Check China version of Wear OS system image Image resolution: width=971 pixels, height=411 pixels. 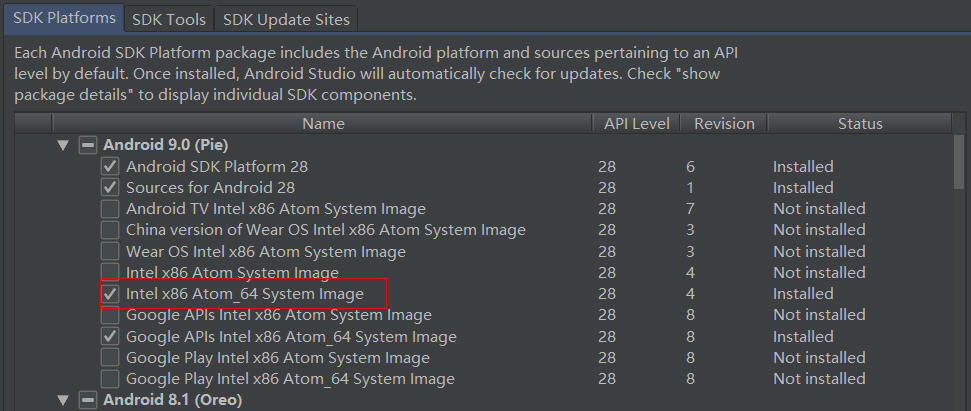(x=110, y=230)
